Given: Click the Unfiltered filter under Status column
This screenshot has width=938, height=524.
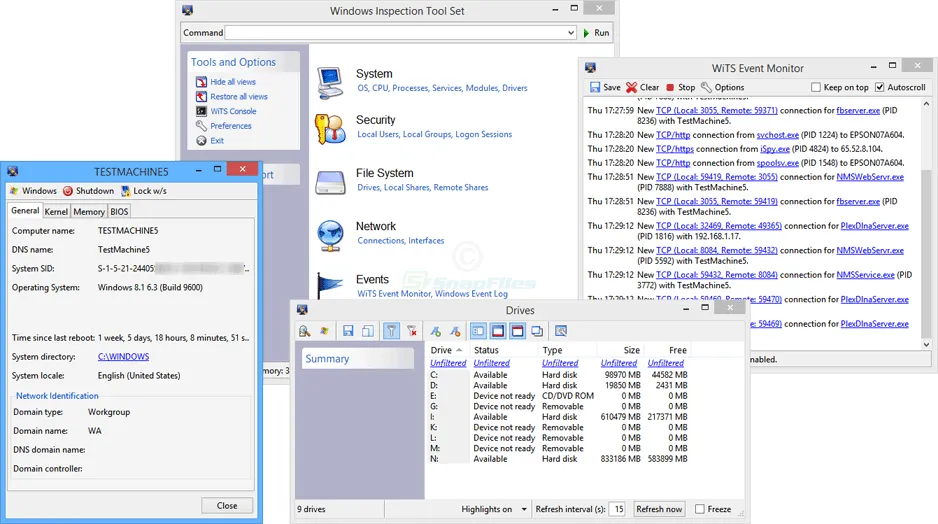Looking at the screenshot, I should pos(492,363).
